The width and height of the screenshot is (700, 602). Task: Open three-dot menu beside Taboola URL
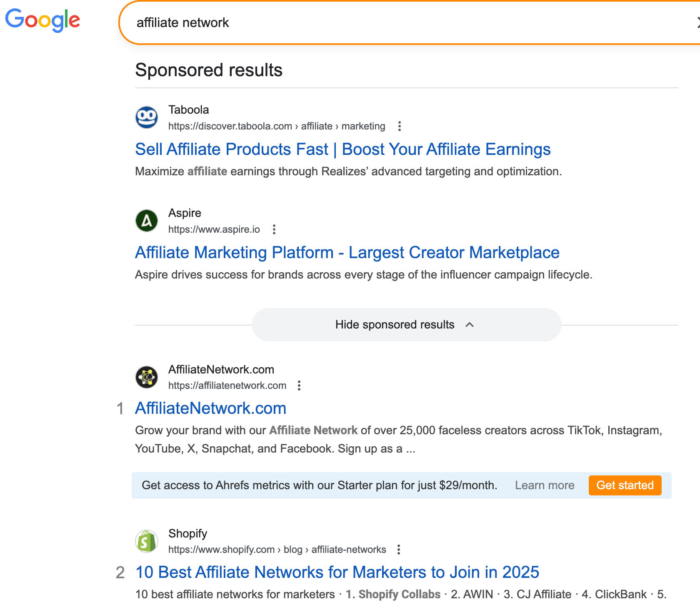pyautogui.click(x=400, y=126)
